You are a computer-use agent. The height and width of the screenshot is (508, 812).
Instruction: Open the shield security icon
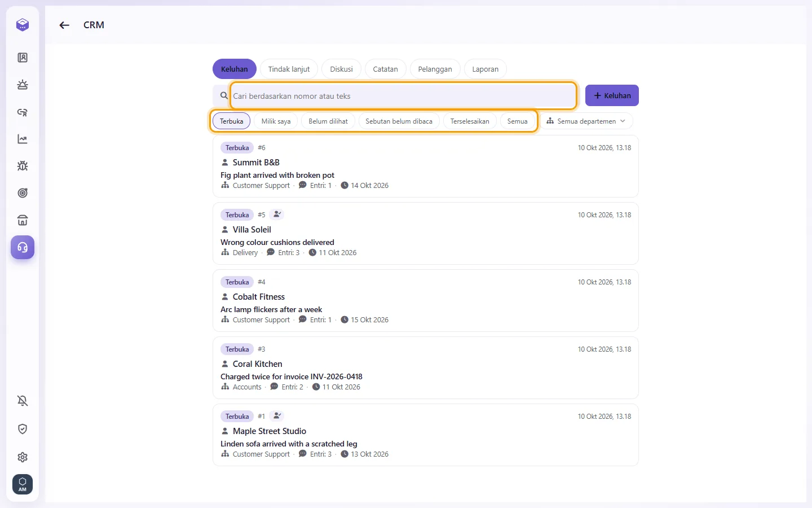23,429
